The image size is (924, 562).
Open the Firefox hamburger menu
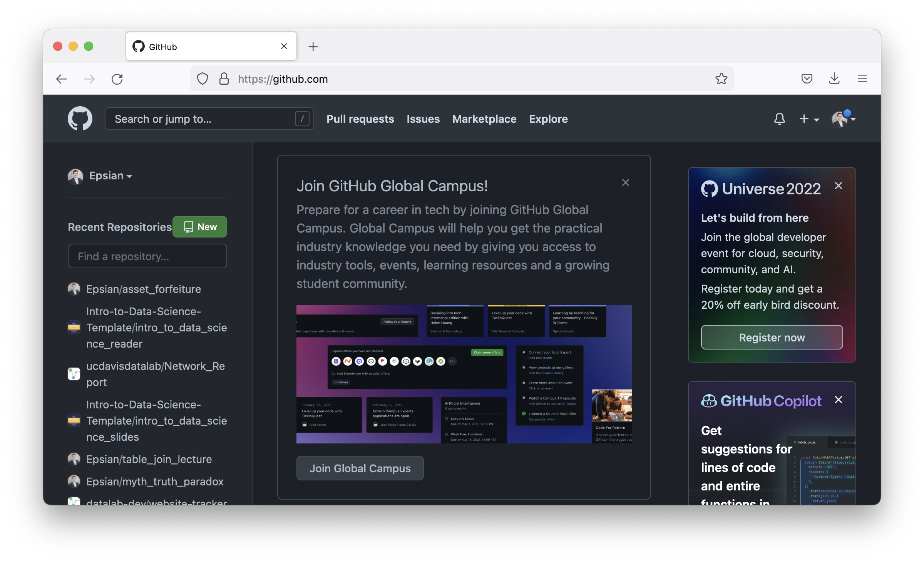(x=862, y=79)
